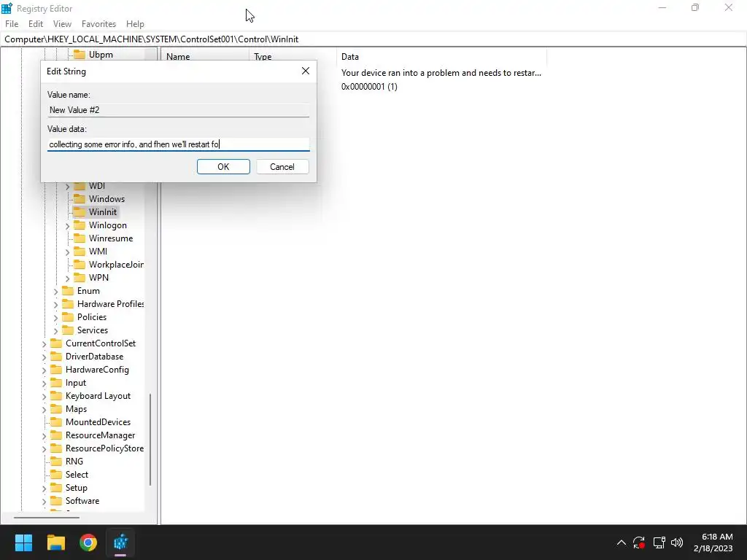
Task: Expand the Policies key
Action: coord(55,318)
